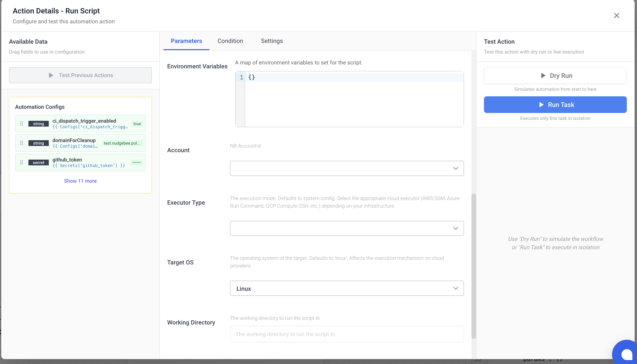Image resolution: width=637 pixels, height=364 pixels.
Task: Select the github_token secret name
Action: pyautogui.click(x=67, y=160)
